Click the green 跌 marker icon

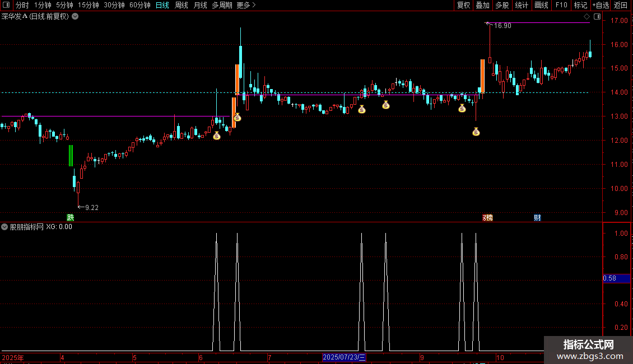(71, 217)
